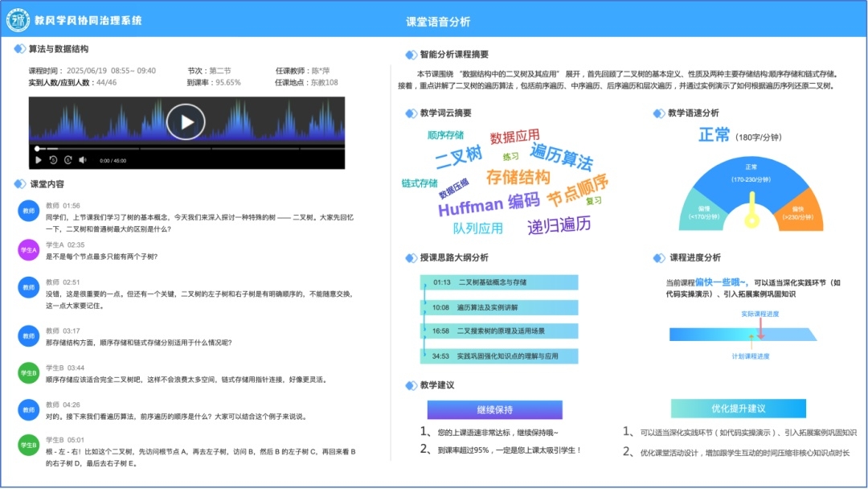The width and height of the screenshot is (868, 489).
Task: Click the 二叉树 keyword in the word cloud
Action: pos(458,155)
